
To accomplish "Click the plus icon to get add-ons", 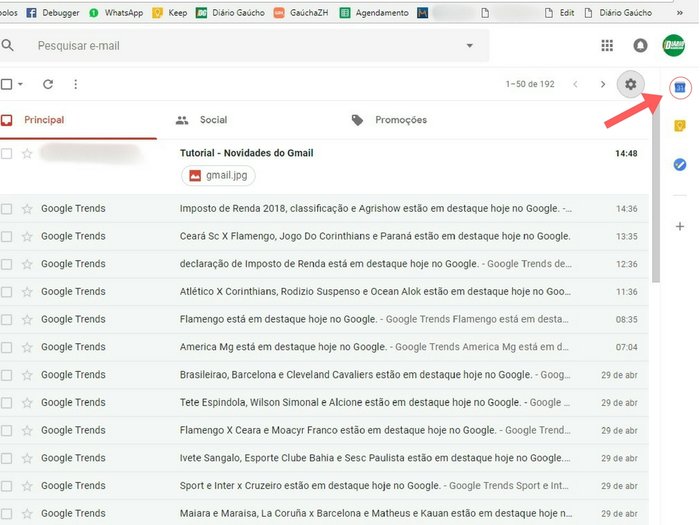I will pyautogui.click(x=679, y=226).
